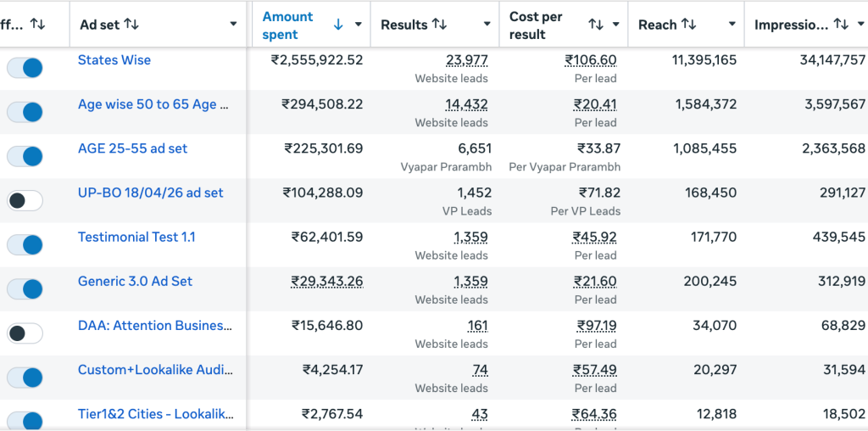Open the Age wise 50 to 65 ad set
868x431 pixels.
153,104
